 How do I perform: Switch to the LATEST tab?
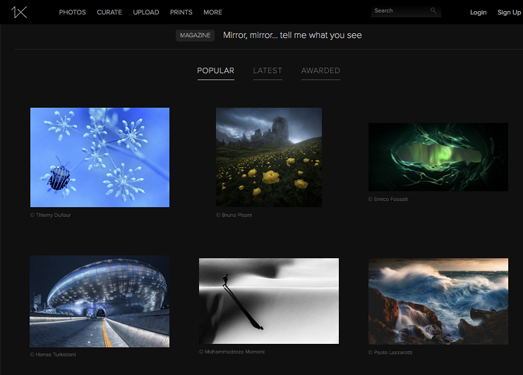coord(268,71)
